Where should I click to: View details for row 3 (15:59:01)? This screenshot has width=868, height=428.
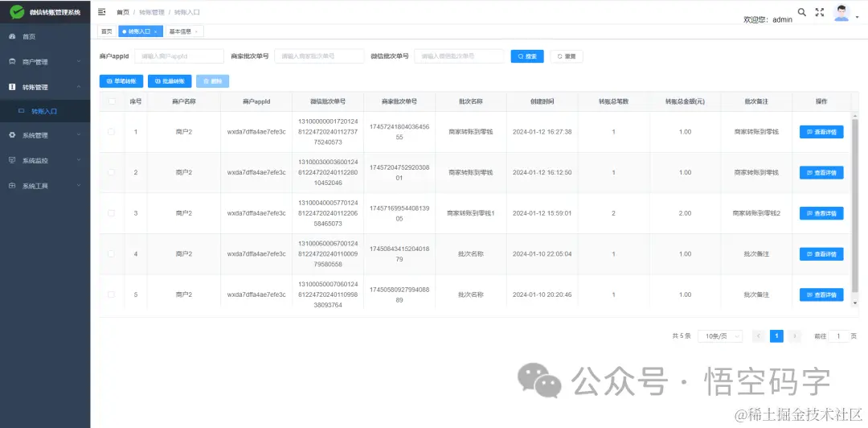pyautogui.click(x=821, y=213)
